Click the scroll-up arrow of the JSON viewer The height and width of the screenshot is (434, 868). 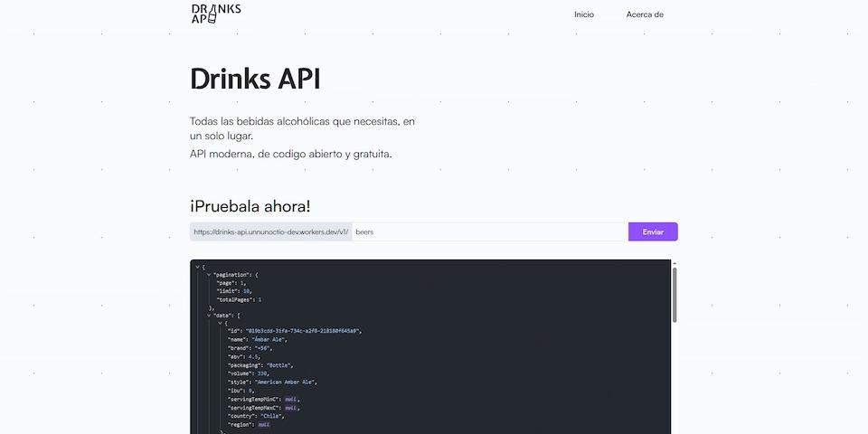click(675, 263)
